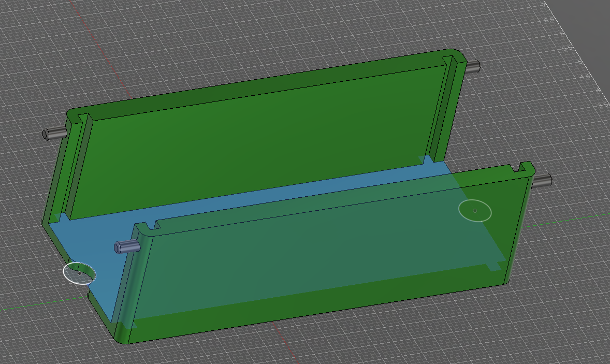Select the center dot inside the right hole marker

point(475,210)
